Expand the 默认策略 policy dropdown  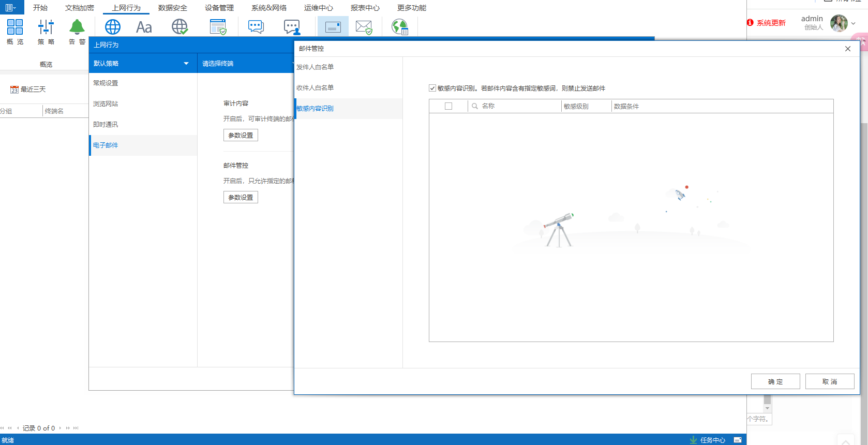[x=186, y=64]
